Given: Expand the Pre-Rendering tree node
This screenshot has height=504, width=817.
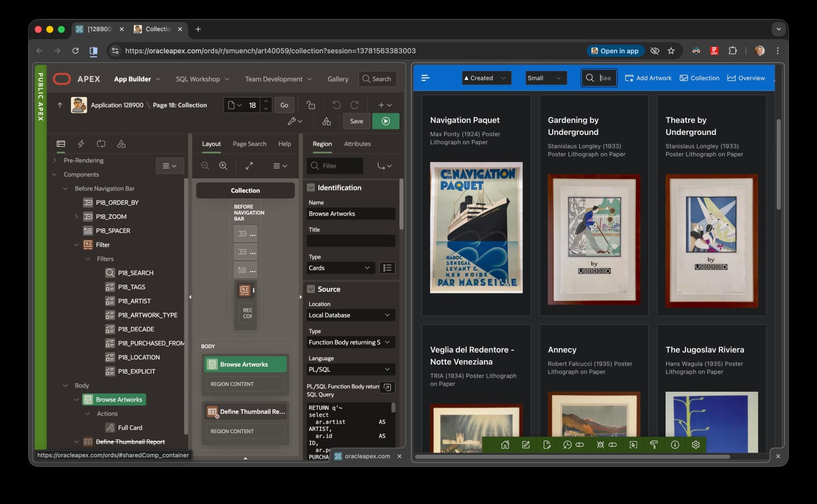Looking at the screenshot, I should (54, 160).
